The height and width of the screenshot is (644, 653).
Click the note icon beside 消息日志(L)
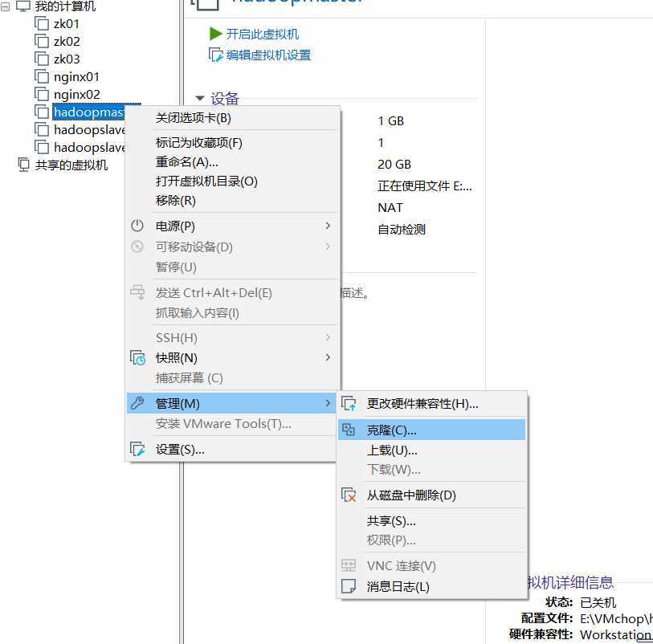click(x=348, y=585)
